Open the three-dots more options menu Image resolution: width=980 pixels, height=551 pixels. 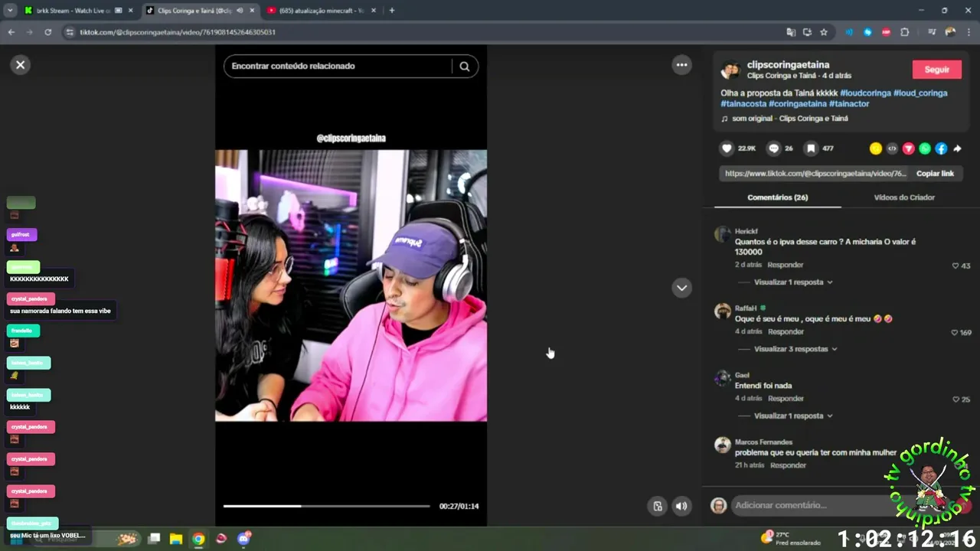(681, 65)
